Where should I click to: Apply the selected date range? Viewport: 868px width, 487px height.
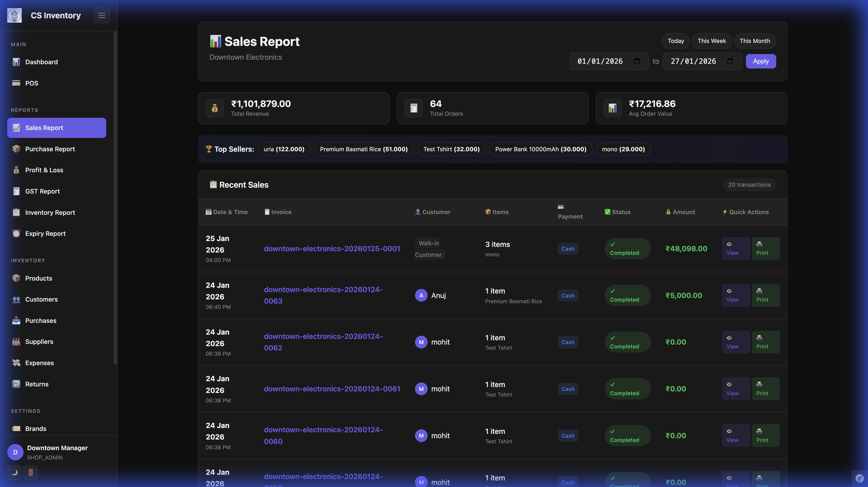[x=760, y=61]
